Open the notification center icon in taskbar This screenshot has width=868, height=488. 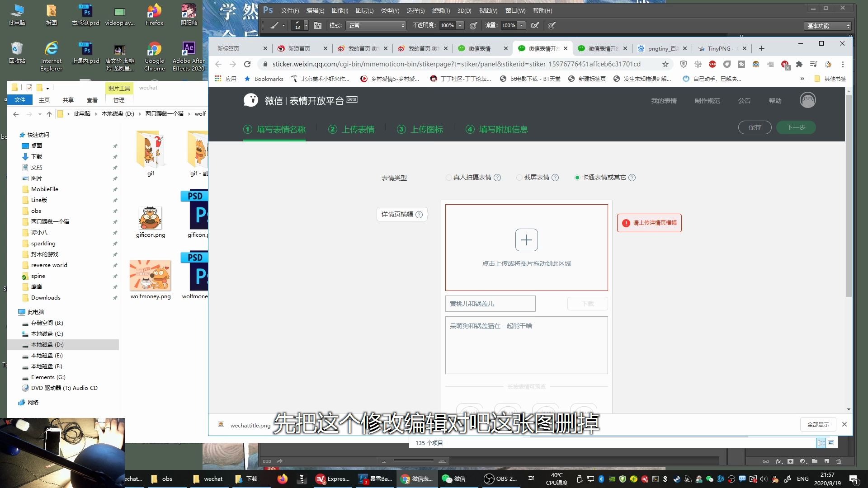pyautogui.click(x=854, y=479)
